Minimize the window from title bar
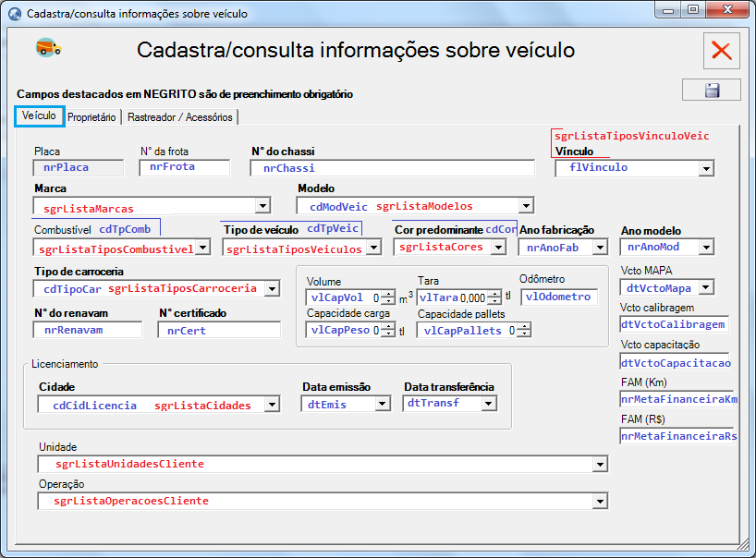Viewport: 756px width, 558px height. tap(668, 10)
